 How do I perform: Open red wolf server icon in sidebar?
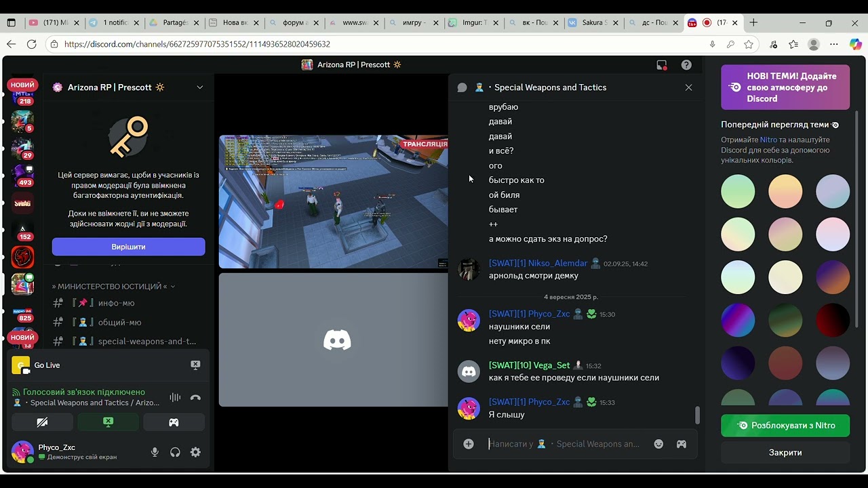22,258
